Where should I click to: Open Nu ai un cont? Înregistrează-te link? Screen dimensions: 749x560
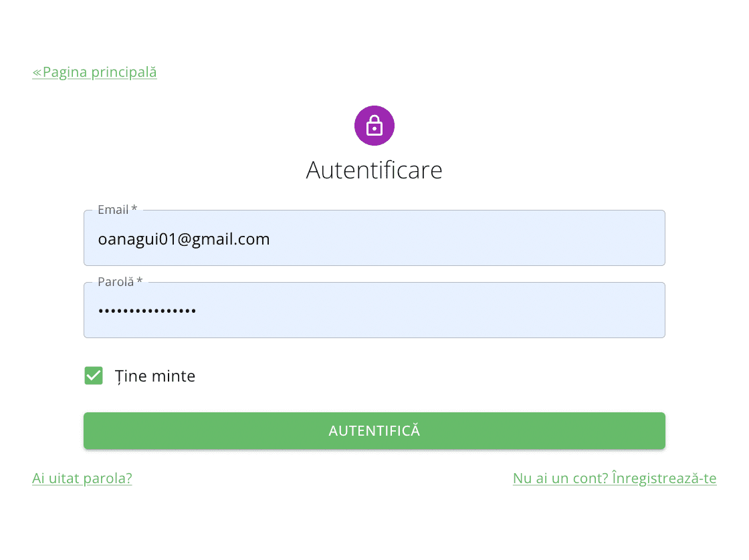(x=615, y=478)
